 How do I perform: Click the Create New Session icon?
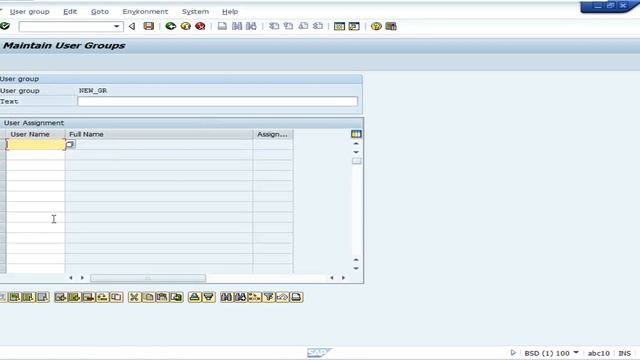(x=339, y=26)
